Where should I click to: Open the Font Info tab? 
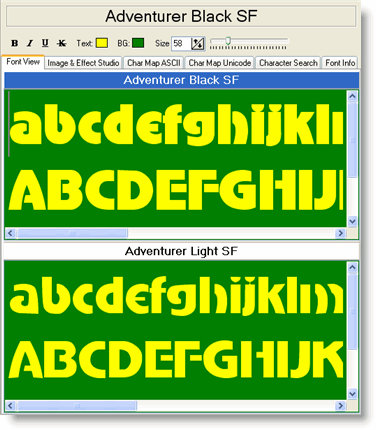[340, 63]
